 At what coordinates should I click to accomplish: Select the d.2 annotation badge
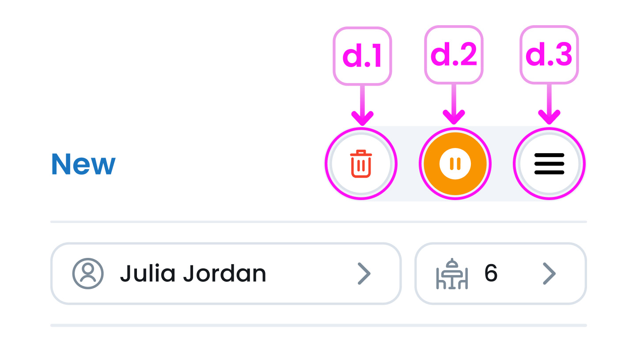point(454,53)
